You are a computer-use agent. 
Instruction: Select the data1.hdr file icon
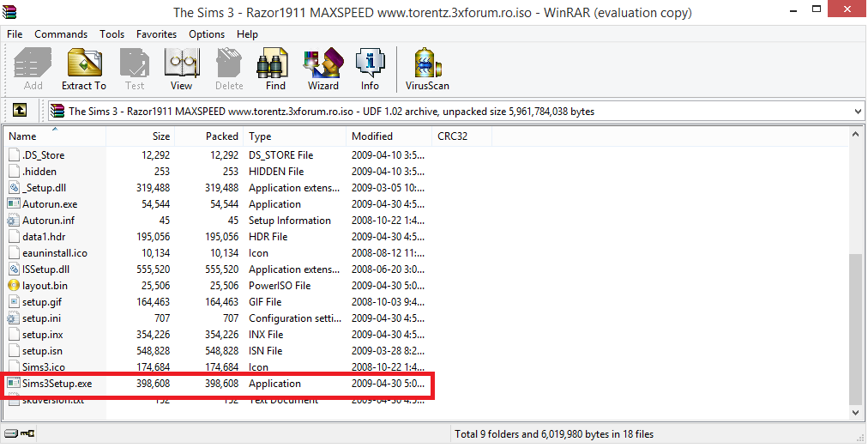(14, 237)
